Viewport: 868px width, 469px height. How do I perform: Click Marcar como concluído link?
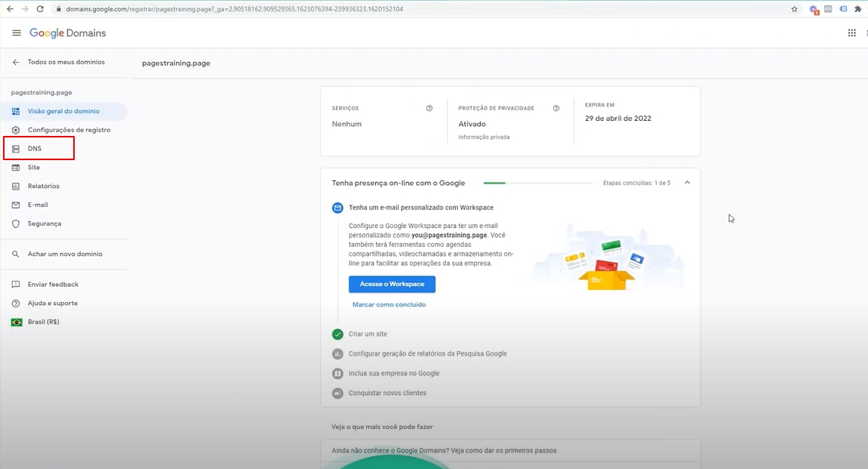389,304
